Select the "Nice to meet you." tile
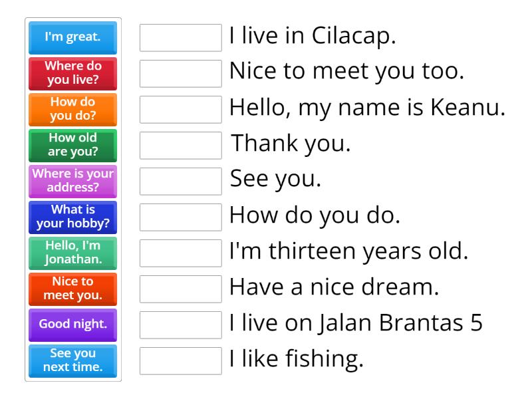This screenshot has width=532, height=399. (x=72, y=289)
